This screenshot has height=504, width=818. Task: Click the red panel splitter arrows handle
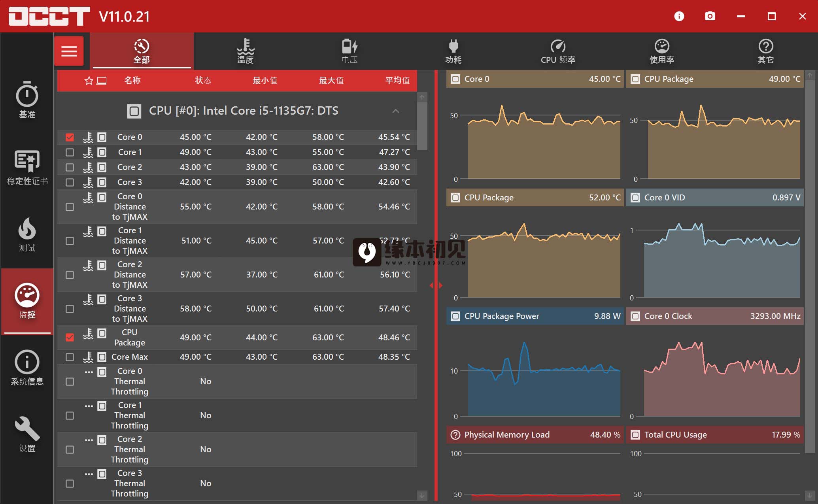click(x=436, y=285)
